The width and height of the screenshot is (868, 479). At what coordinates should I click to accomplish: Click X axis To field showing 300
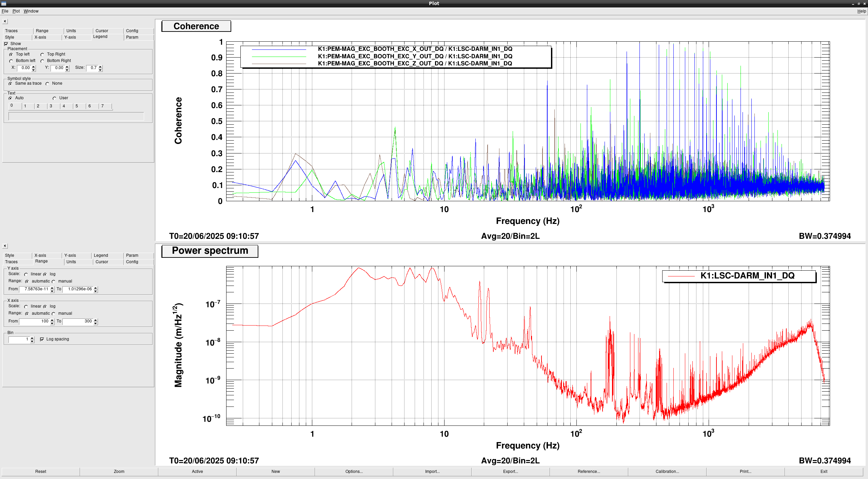(78, 321)
